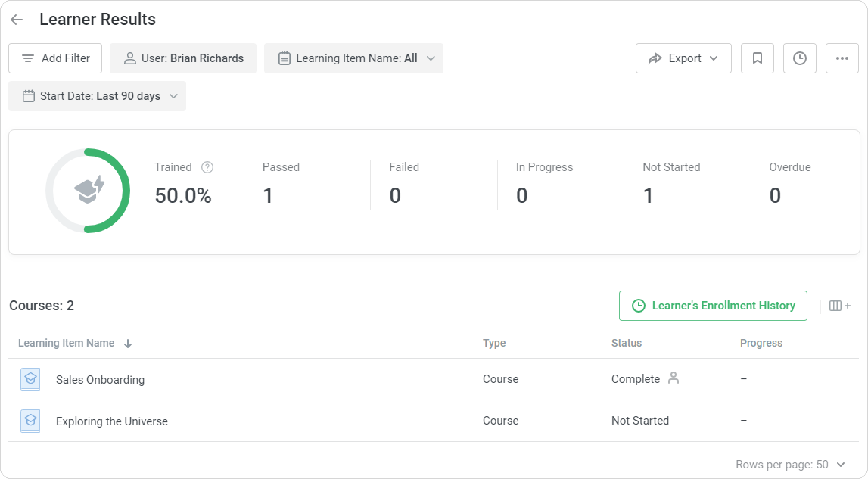Click the Trained help question mark icon

(207, 167)
